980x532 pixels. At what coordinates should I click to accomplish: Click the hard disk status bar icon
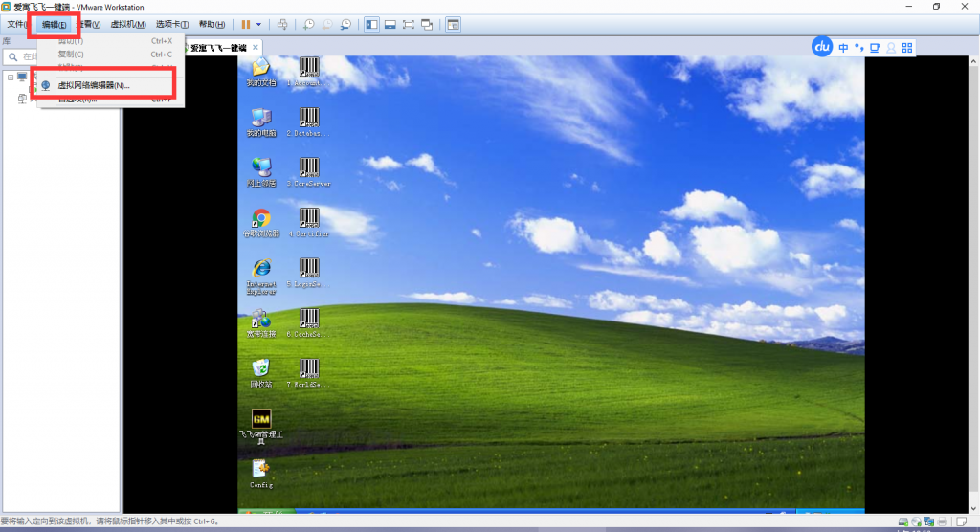(x=903, y=521)
